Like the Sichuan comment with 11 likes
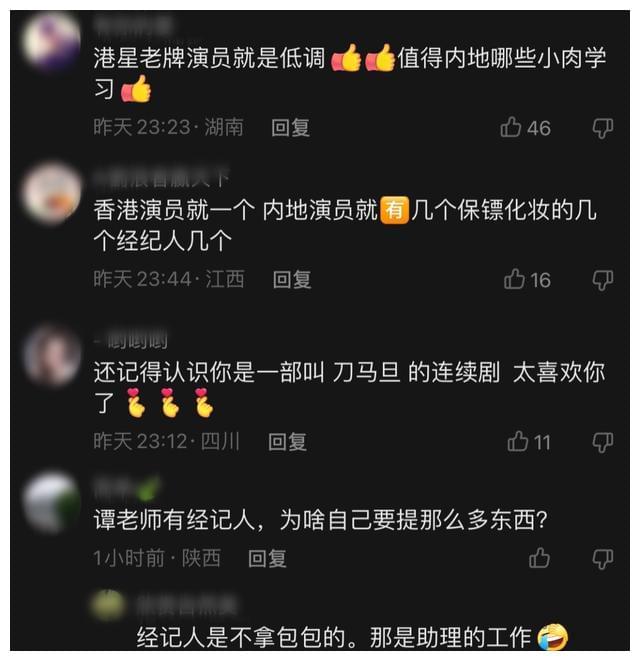This screenshot has height=661, width=640. 518,441
